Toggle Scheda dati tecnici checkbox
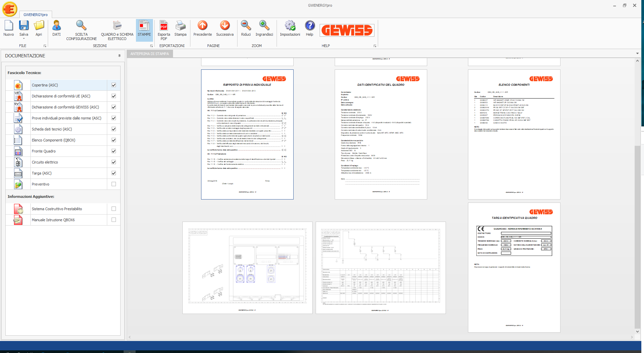This screenshot has width=644, height=353. click(x=114, y=129)
